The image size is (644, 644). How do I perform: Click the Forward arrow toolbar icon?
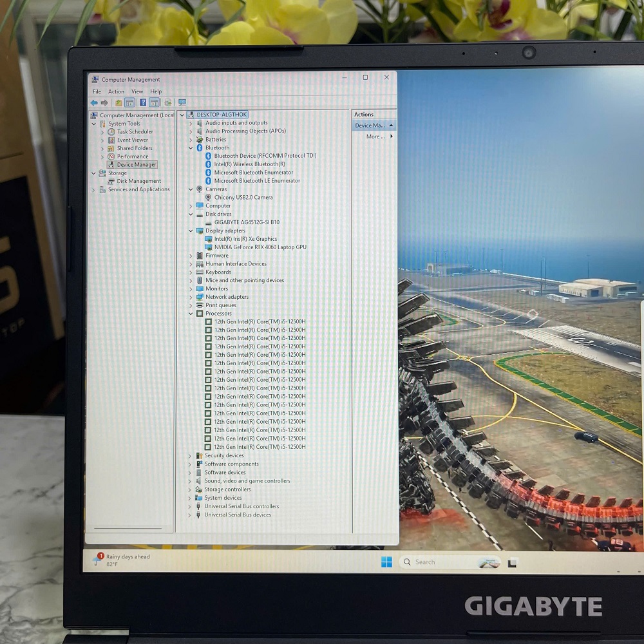click(104, 102)
